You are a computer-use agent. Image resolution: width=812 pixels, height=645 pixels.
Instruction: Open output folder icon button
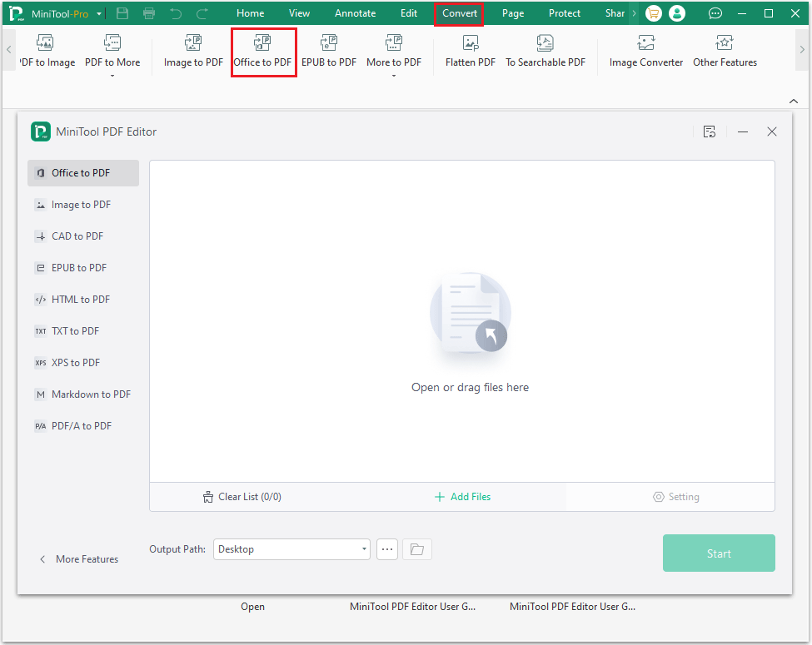(x=417, y=549)
